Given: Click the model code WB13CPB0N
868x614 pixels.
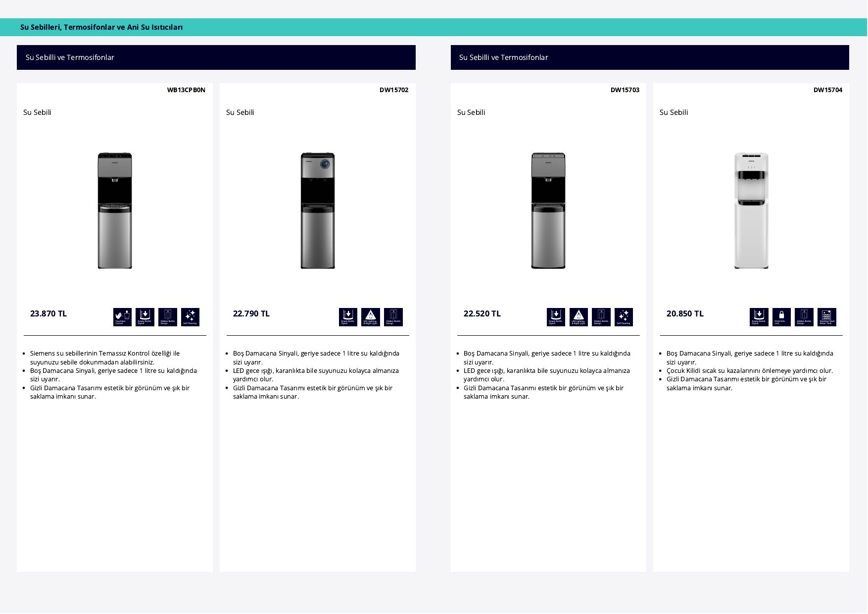Looking at the screenshot, I should coord(186,90).
